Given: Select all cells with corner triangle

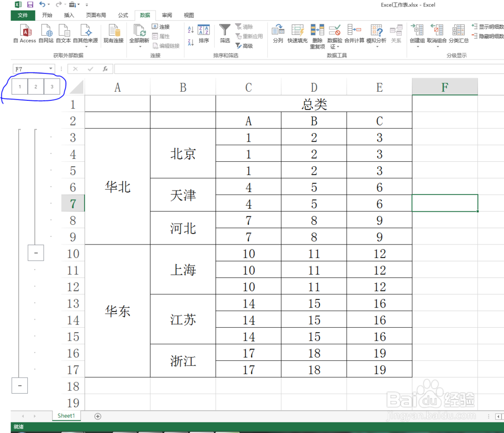Looking at the screenshot, I should [77, 87].
